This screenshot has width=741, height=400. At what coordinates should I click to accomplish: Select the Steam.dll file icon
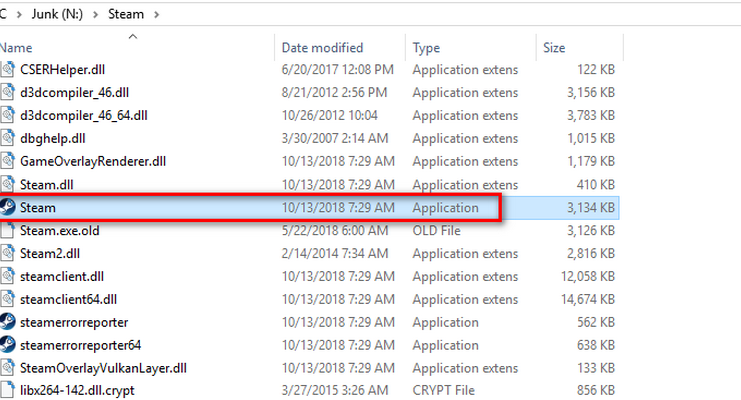(7, 184)
